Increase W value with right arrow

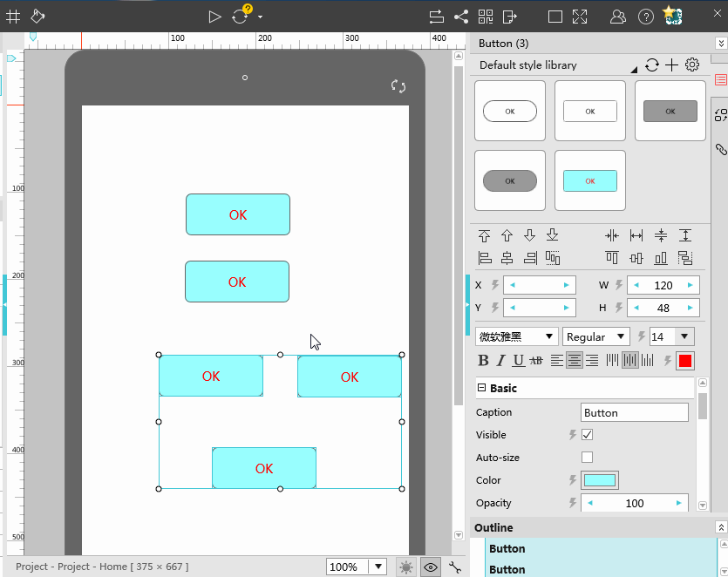point(691,285)
